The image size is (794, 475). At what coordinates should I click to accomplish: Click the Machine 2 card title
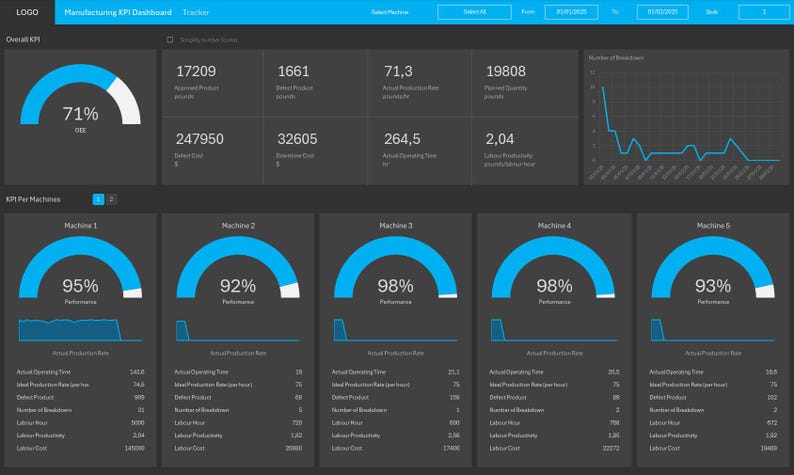[x=238, y=226]
